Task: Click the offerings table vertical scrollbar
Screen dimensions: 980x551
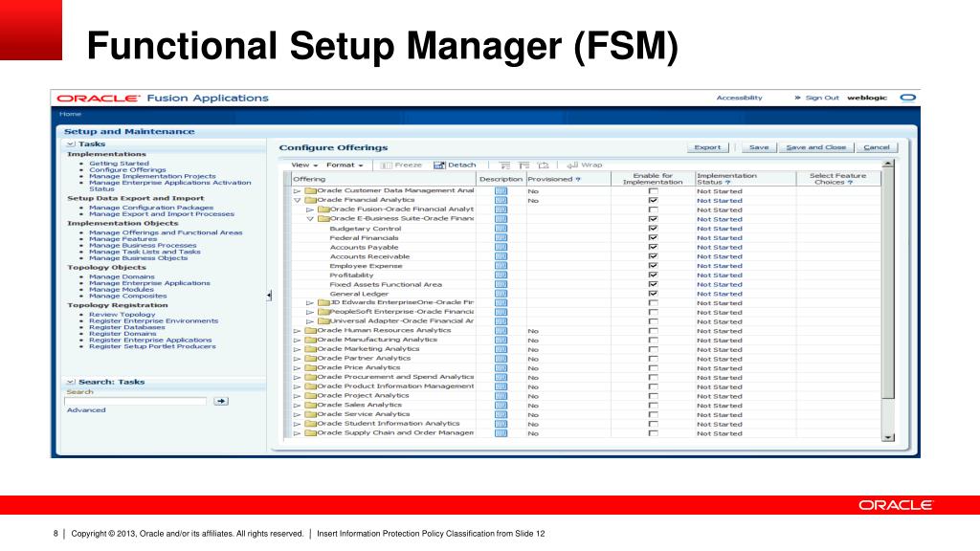Action: point(888,284)
